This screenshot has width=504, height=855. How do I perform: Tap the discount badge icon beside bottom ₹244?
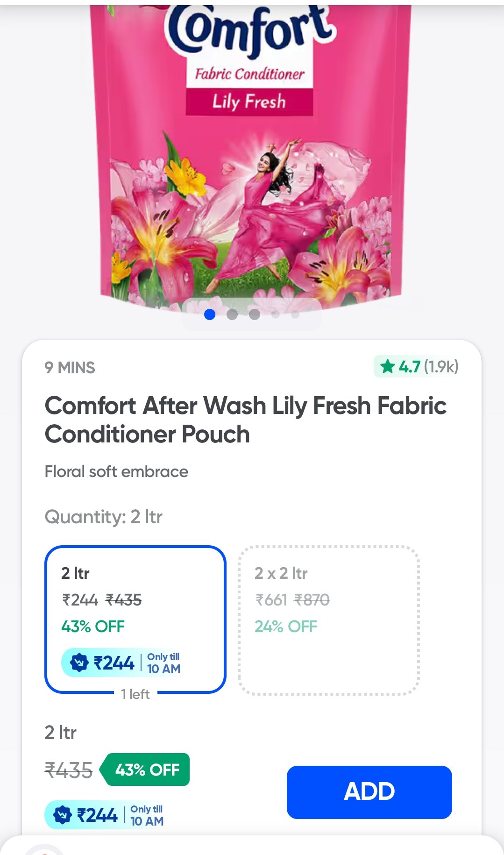[x=62, y=815]
